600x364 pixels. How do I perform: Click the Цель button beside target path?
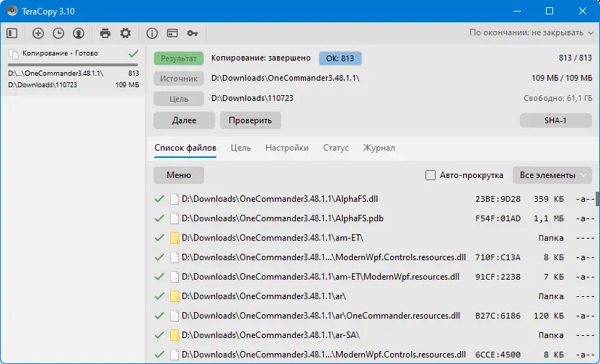point(179,99)
